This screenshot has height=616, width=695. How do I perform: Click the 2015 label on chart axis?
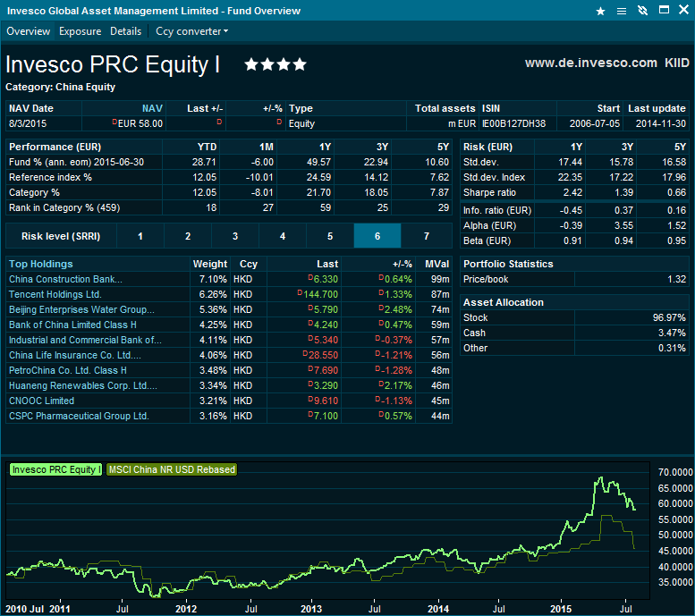pos(561,609)
